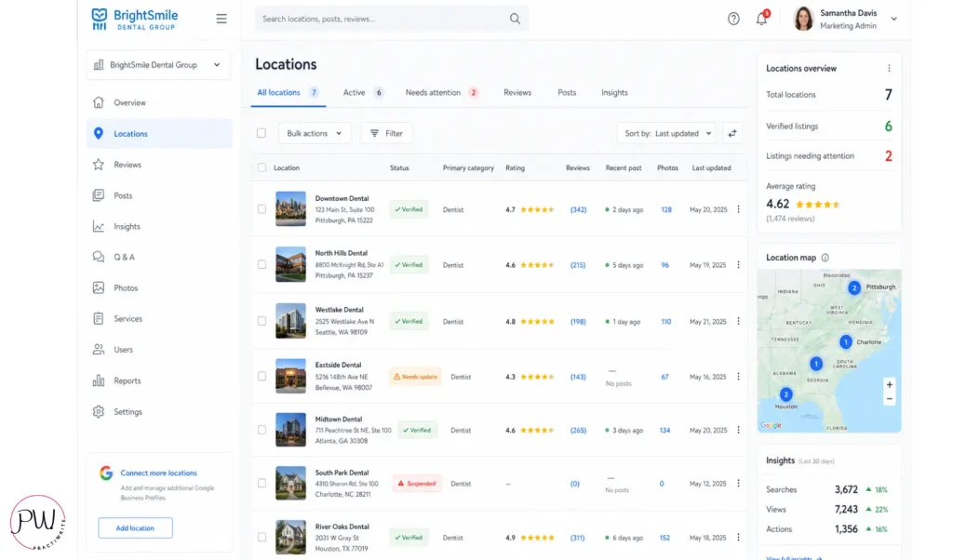Click the Westlake Dental thumbnail image
Screen dimensions: 953x560
pyautogui.click(x=290, y=320)
